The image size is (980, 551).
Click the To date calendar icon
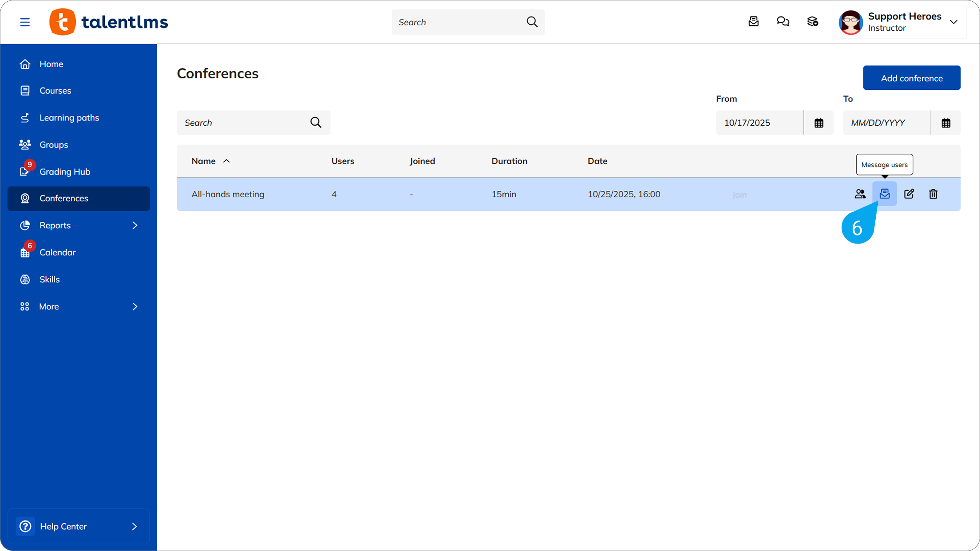point(946,123)
